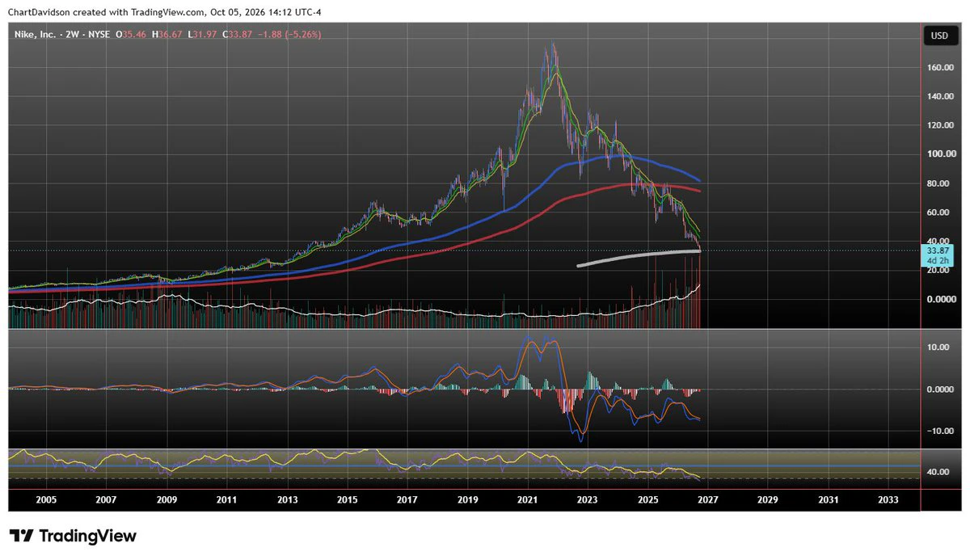Viewport: 970px width, 560px height.
Task: Select the 2009 time axis label
Action: pyautogui.click(x=167, y=501)
